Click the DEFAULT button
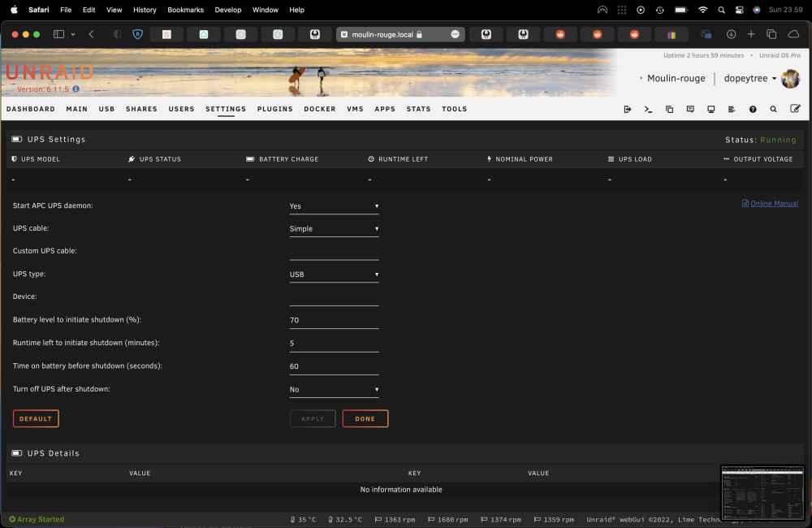The image size is (812, 528). 36,418
